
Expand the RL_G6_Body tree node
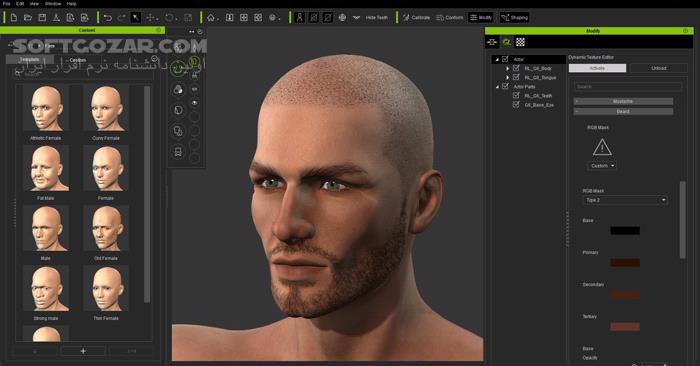click(x=508, y=68)
